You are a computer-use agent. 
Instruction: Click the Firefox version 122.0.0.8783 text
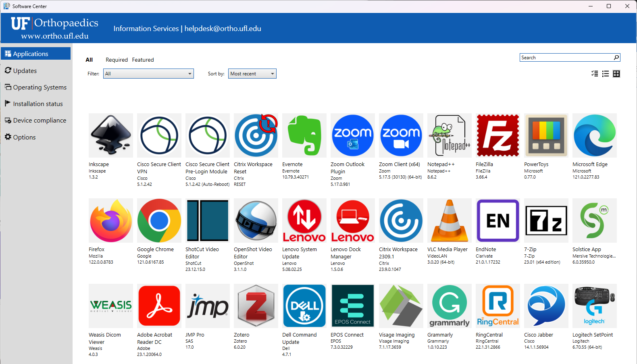click(x=101, y=262)
